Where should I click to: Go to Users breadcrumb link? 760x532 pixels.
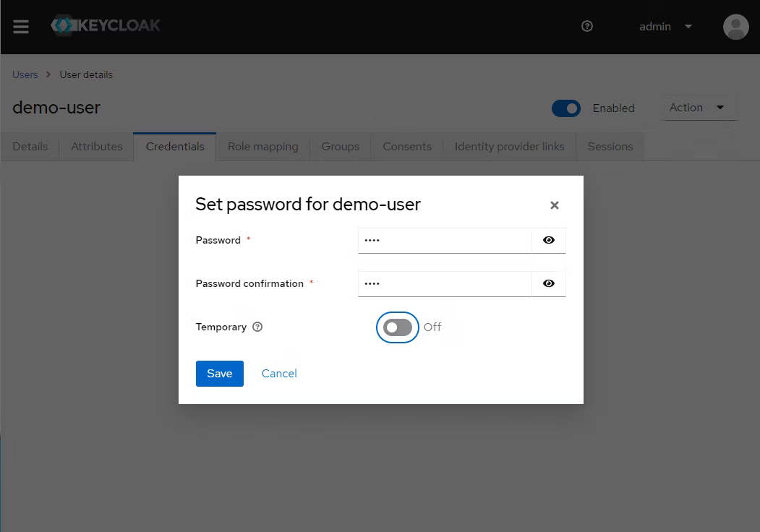25,74
